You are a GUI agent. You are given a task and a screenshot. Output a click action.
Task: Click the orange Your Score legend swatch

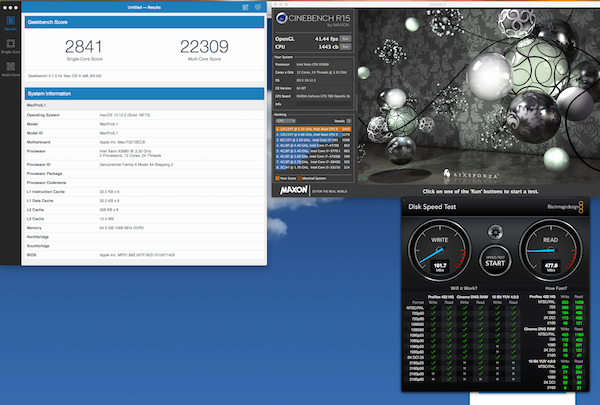[277, 178]
